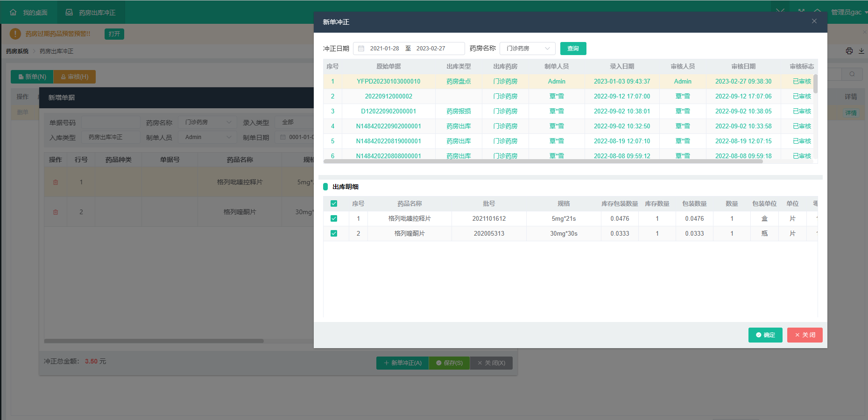The width and height of the screenshot is (868, 420).
Task: Click horizontal scrollbar of orders table
Action: point(543,161)
